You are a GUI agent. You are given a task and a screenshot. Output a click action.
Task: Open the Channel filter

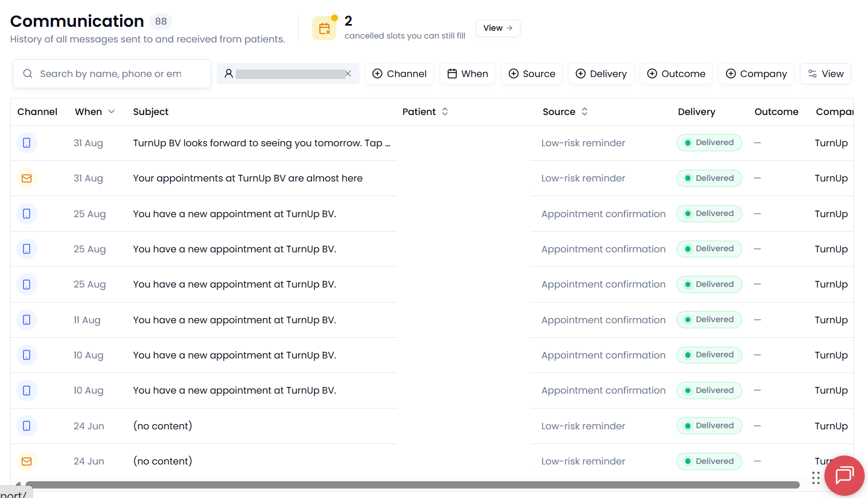399,74
